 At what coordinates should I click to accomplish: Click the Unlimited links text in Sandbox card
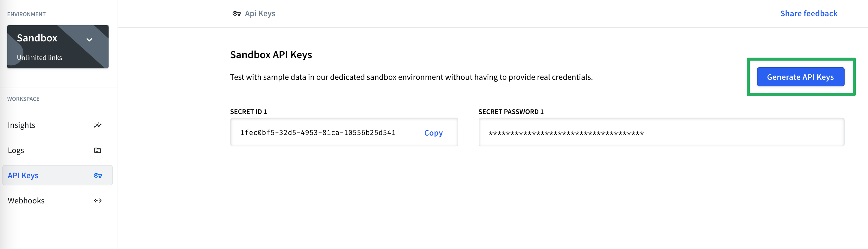(39, 58)
